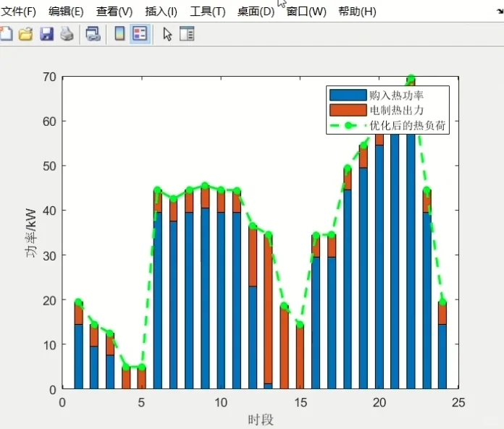Select the legend text 优化后的热负荷

point(408,125)
